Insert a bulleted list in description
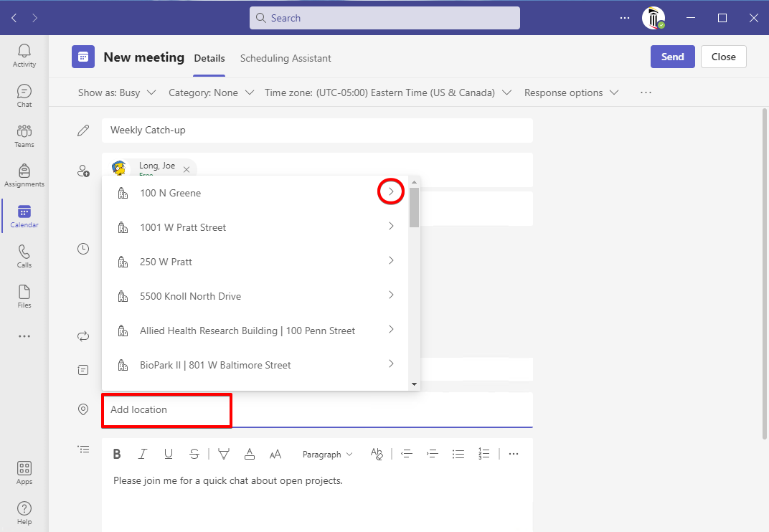 pyautogui.click(x=458, y=454)
